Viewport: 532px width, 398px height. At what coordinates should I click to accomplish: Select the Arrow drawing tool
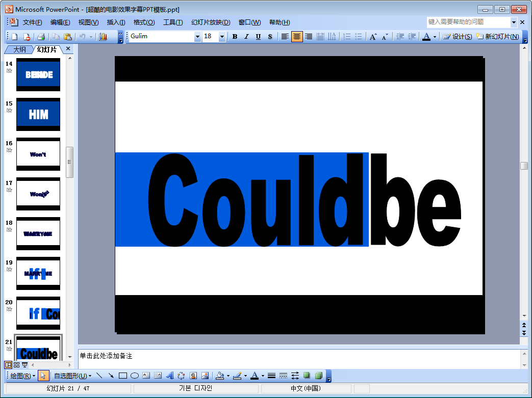click(111, 375)
